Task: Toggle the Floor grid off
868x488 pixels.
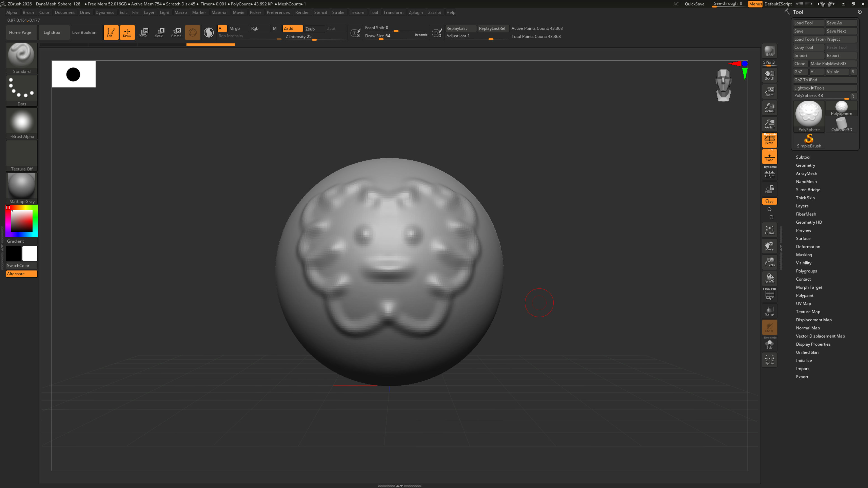Action: coord(769,157)
